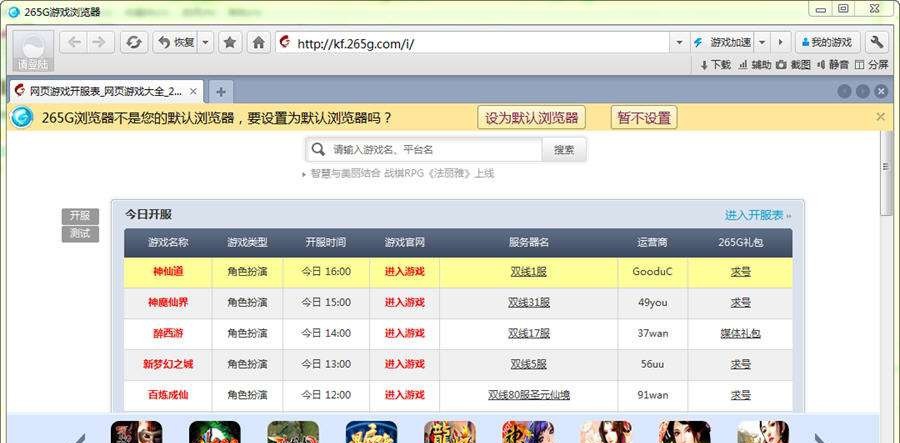Click first game thumbnail in bottom carousel
Screen dimensions: 900x443
click(137, 432)
